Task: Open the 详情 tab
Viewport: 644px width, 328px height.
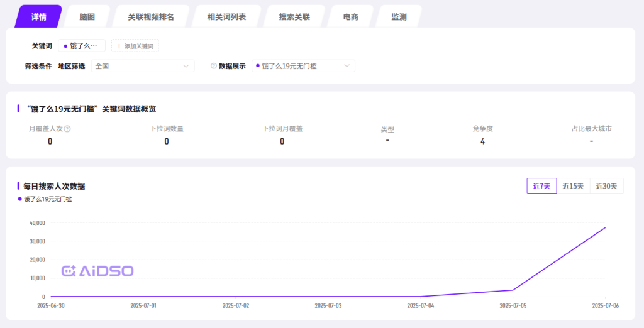Action: [38, 17]
